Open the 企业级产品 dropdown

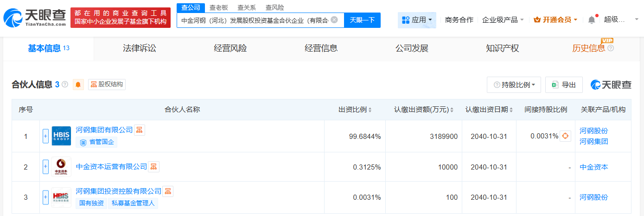(503, 20)
